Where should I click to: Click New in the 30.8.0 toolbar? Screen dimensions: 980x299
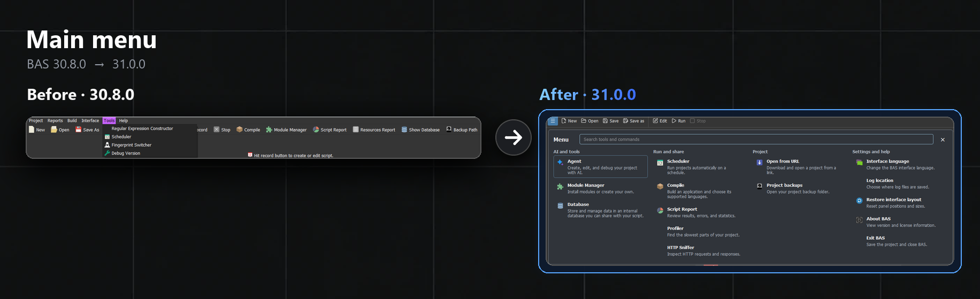tap(37, 129)
